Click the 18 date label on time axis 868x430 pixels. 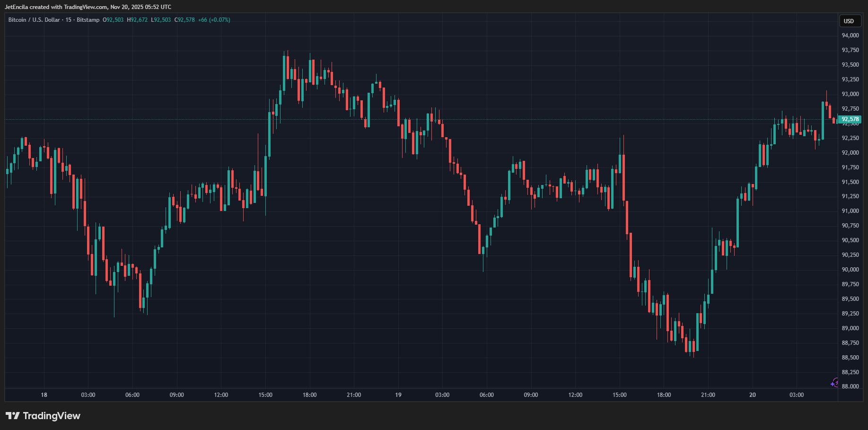pos(44,395)
